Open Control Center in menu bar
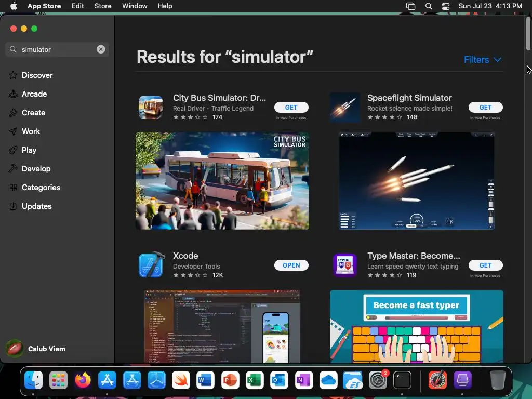 [446, 6]
